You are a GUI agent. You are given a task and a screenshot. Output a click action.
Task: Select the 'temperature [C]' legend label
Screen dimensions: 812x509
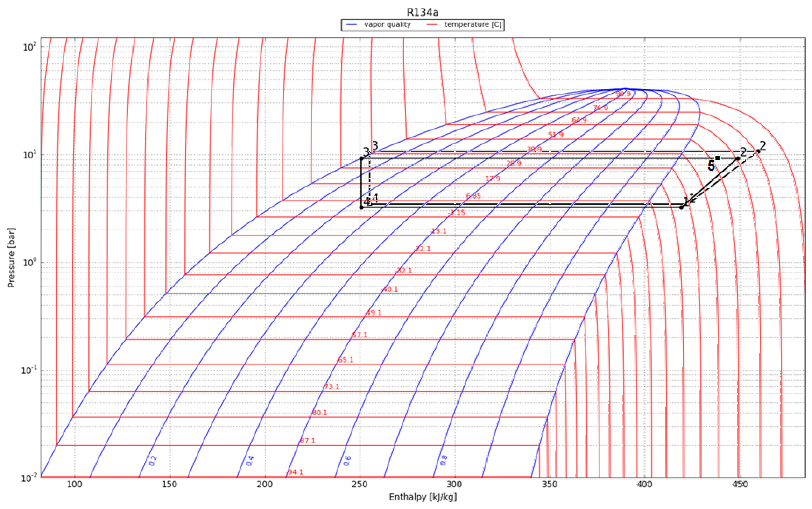(473, 25)
